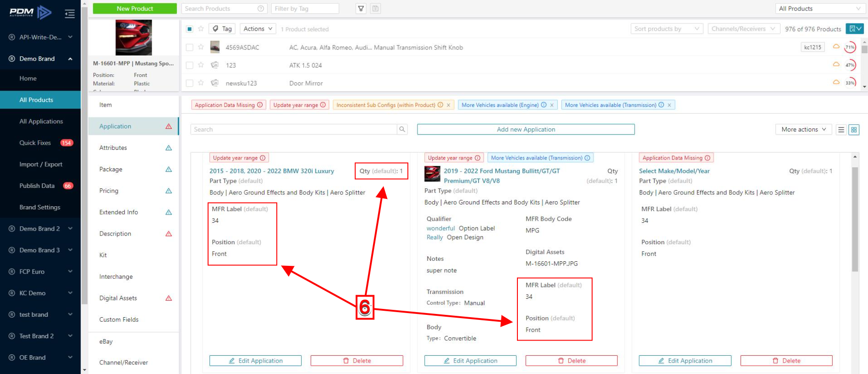Image resolution: width=868 pixels, height=374 pixels.
Task: Click the wonderful qualifier link
Action: coord(440,228)
